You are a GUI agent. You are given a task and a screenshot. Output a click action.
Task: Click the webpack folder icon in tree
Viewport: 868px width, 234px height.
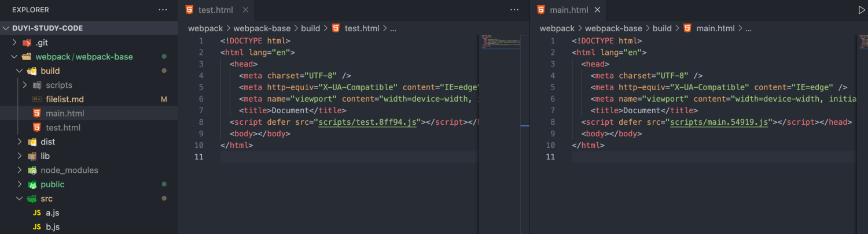[x=27, y=57]
